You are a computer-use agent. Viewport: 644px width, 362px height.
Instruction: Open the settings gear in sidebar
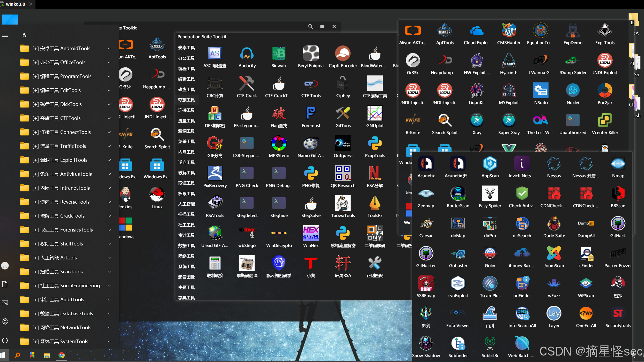(5, 321)
